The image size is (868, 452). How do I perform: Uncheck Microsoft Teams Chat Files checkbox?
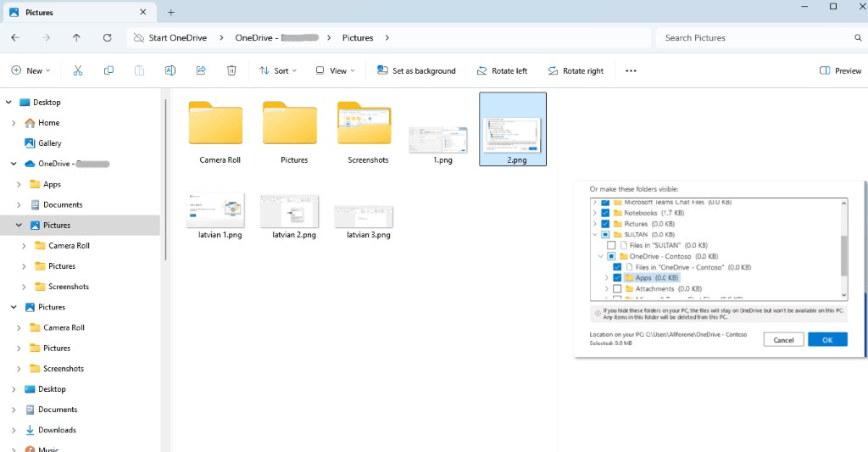click(x=605, y=202)
